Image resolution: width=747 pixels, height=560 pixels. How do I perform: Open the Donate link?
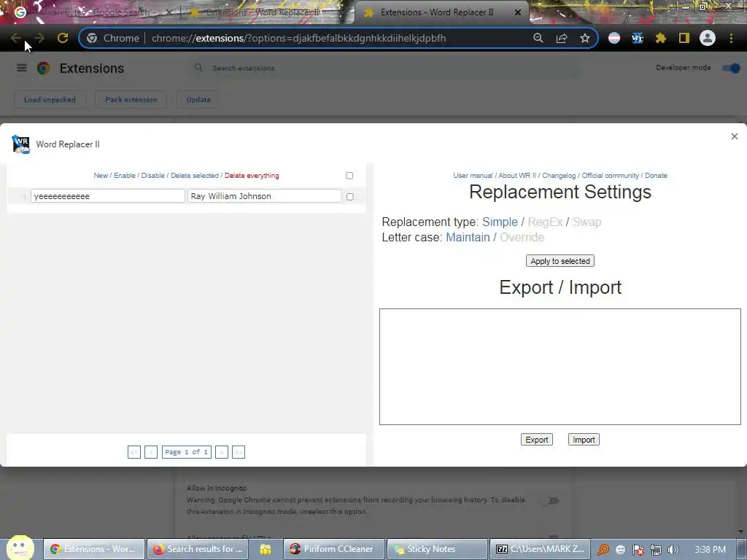(656, 176)
